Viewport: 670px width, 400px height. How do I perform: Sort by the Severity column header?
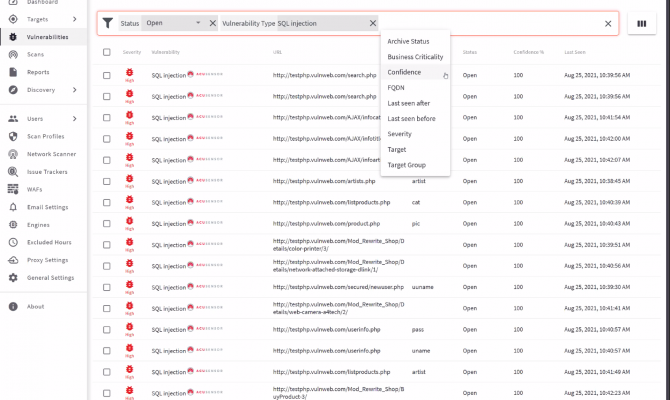132,52
